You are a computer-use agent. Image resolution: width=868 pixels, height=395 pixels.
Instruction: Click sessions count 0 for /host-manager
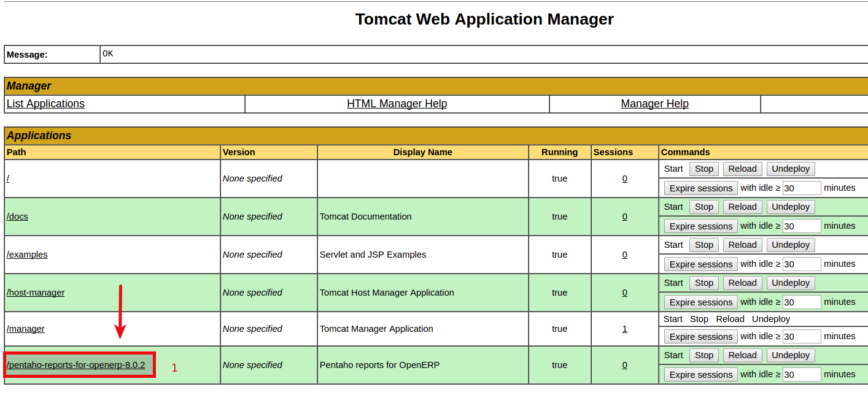pos(625,293)
